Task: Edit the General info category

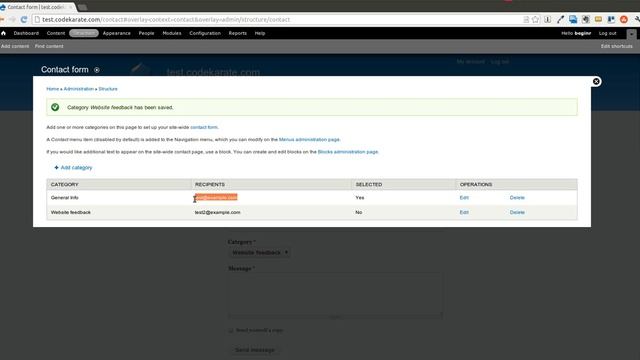Action: [464, 198]
